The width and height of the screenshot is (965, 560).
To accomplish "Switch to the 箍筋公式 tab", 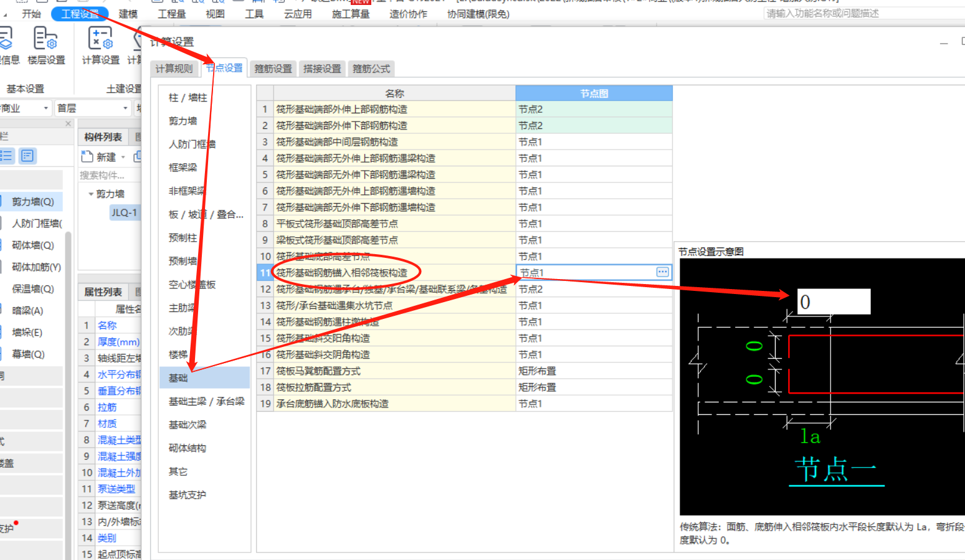I will (x=371, y=69).
